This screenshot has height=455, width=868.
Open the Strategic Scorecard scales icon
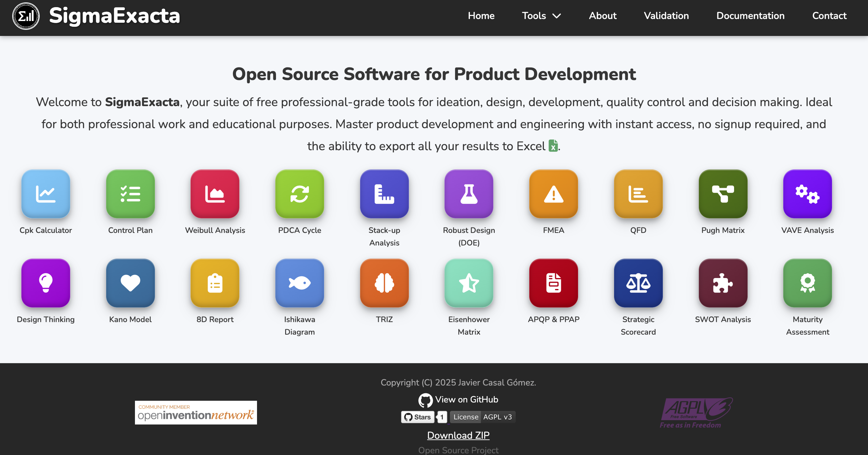coord(638,283)
